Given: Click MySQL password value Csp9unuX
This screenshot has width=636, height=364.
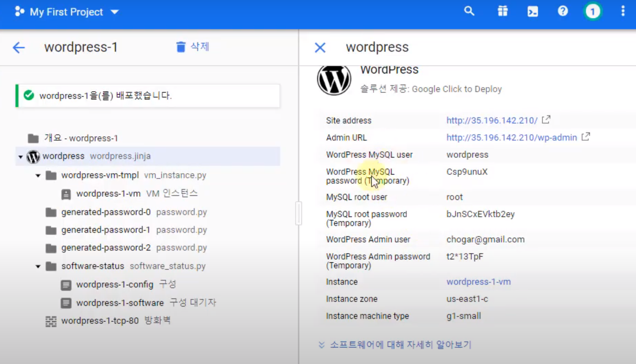Looking at the screenshot, I should (467, 172).
